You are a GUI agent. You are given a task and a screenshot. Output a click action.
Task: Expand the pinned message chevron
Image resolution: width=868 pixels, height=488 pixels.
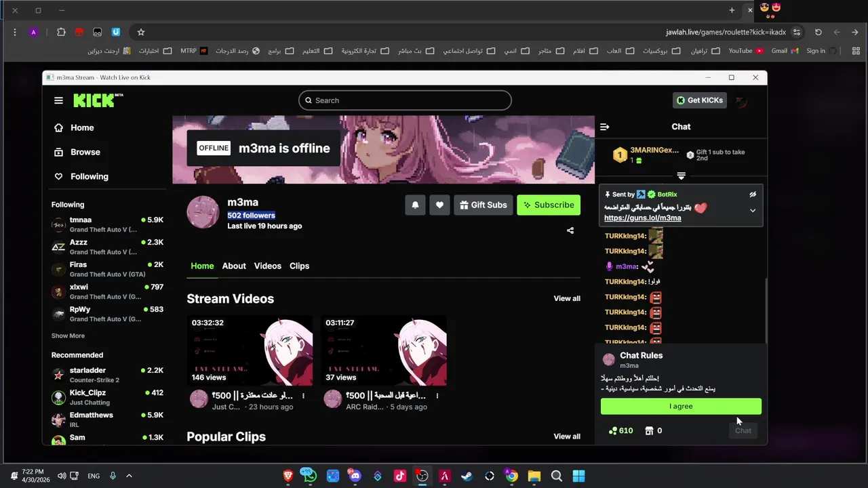752,211
